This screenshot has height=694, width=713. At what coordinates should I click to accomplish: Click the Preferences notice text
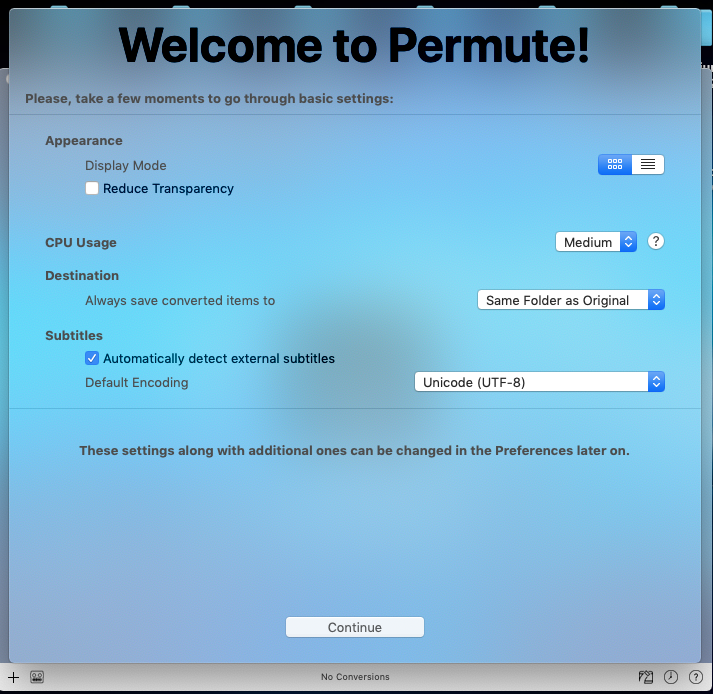(x=354, y=450)
